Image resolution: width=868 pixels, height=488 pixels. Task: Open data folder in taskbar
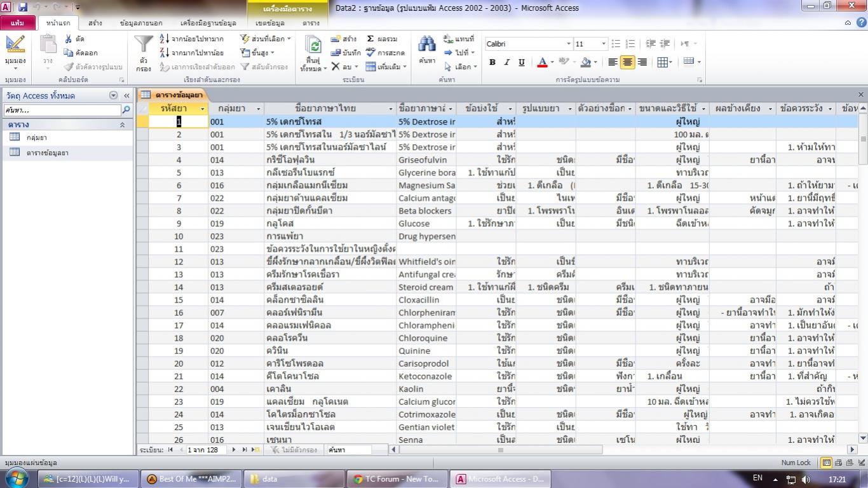294,479
